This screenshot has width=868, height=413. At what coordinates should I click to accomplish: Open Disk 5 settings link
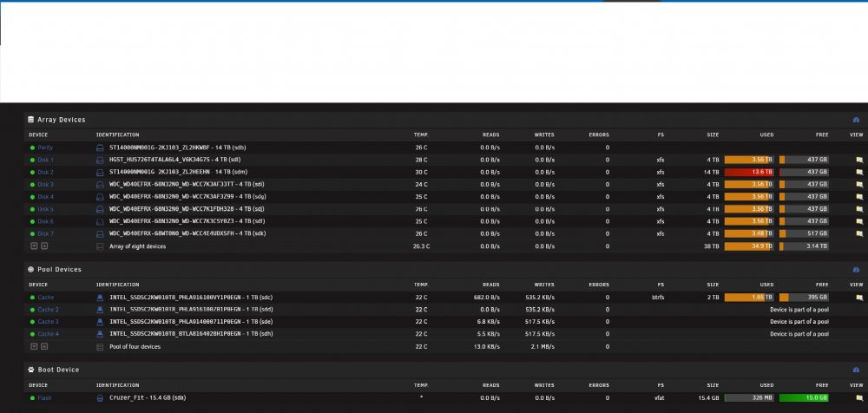click(45, 209)
